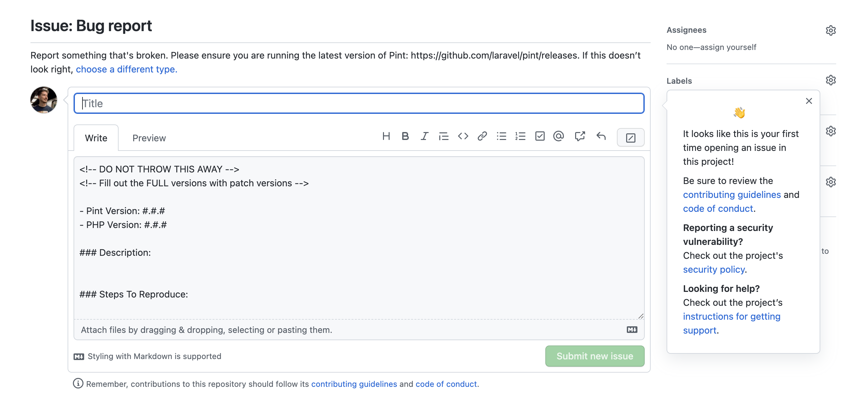The image size is (868, 411).
Task: Open Labels settings with the gear icon
Action: click(x=831, y=80)
